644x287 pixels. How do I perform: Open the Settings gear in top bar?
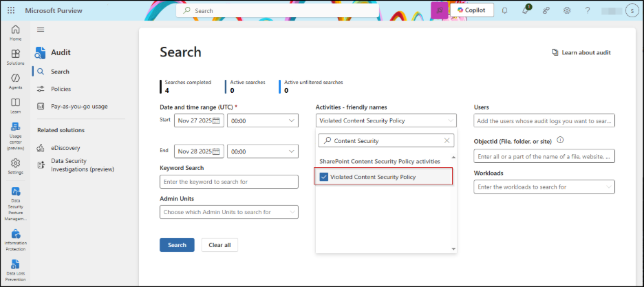tap(567, 11)
